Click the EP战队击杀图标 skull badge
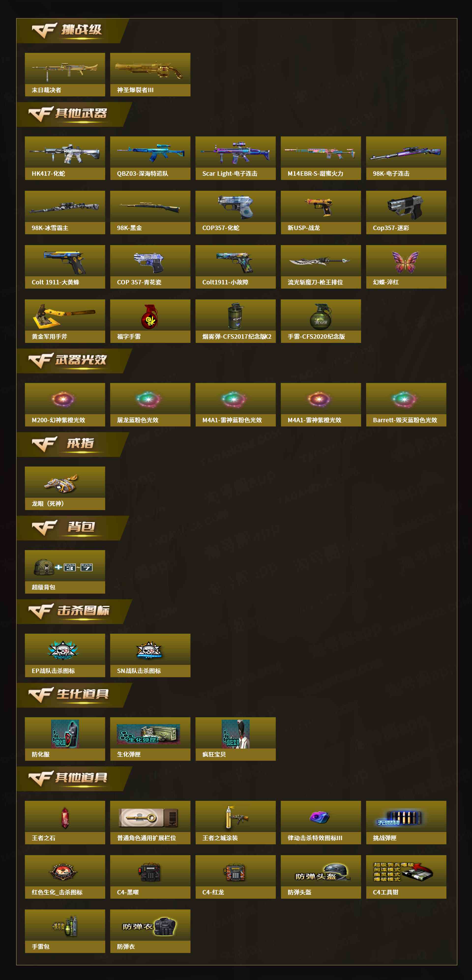472x980 pixels. [x=65, y=656]
